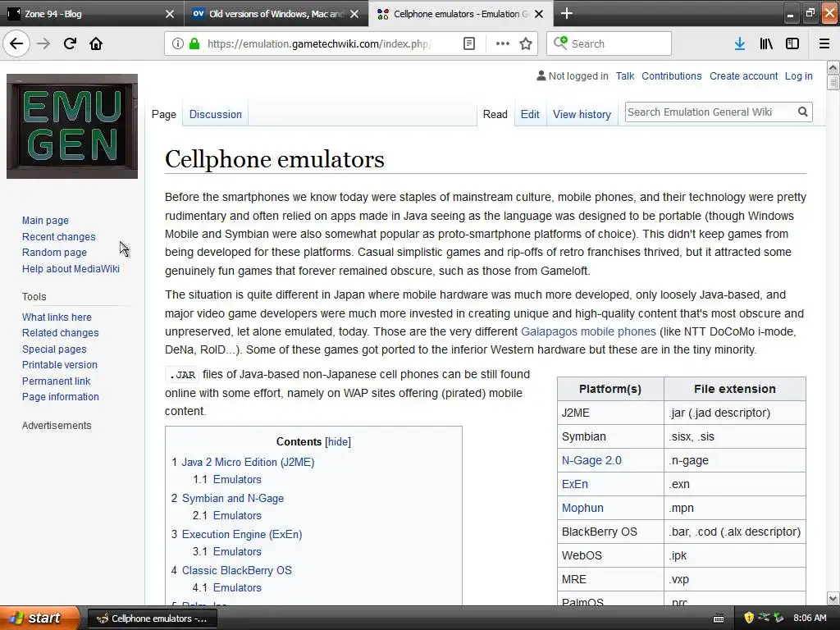The image size is (840, 630).
Task: Open the Windows Start menu
Action: (x=39, y=618)
